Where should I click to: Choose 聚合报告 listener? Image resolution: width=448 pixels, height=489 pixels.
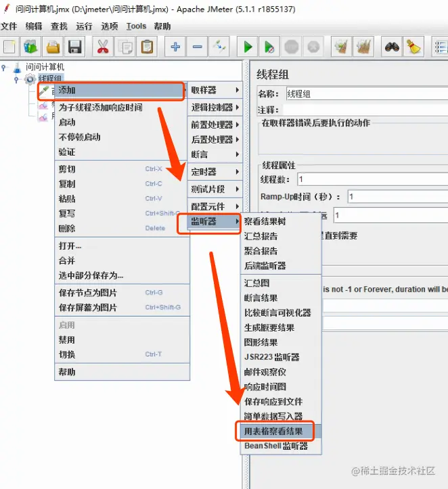[281, 251]
